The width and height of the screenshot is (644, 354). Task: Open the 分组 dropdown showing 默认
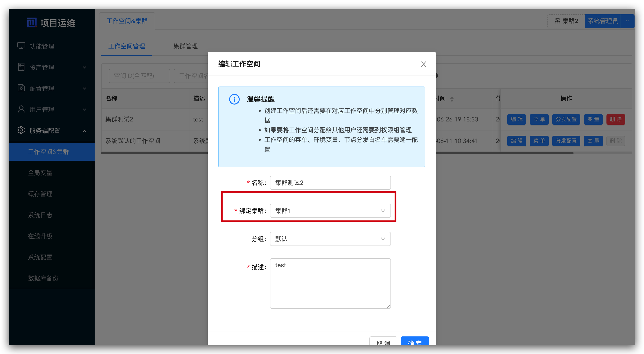(330, 239)
